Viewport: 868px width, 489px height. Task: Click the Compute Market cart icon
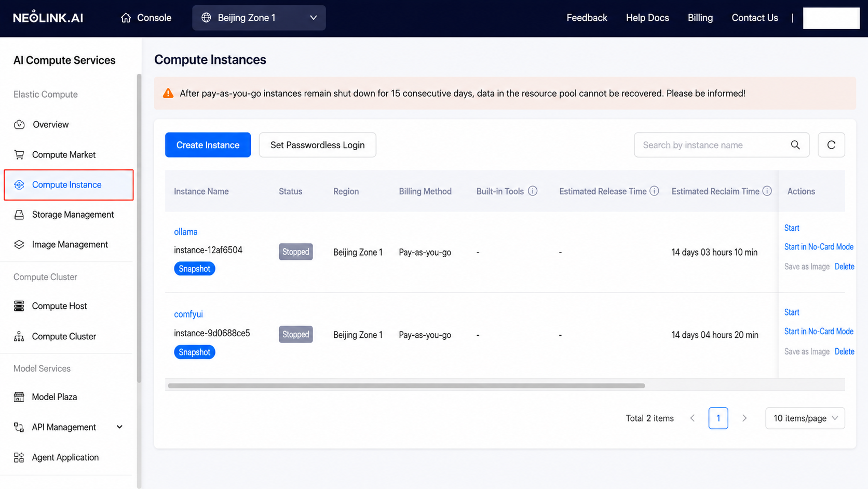click(19, 154)
